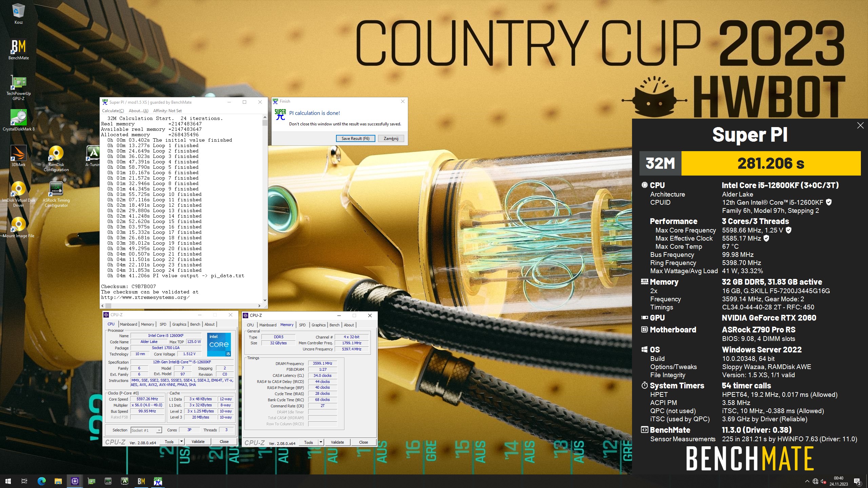868x488 pixels.
Task: Click Validate button in right CPU-Z
Action: (337, 442)
